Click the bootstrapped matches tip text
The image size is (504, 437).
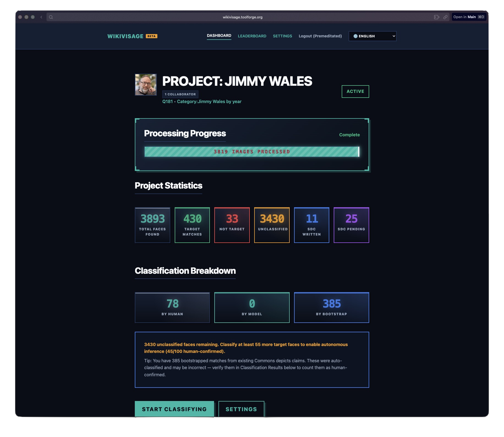[x=246, y=368]
